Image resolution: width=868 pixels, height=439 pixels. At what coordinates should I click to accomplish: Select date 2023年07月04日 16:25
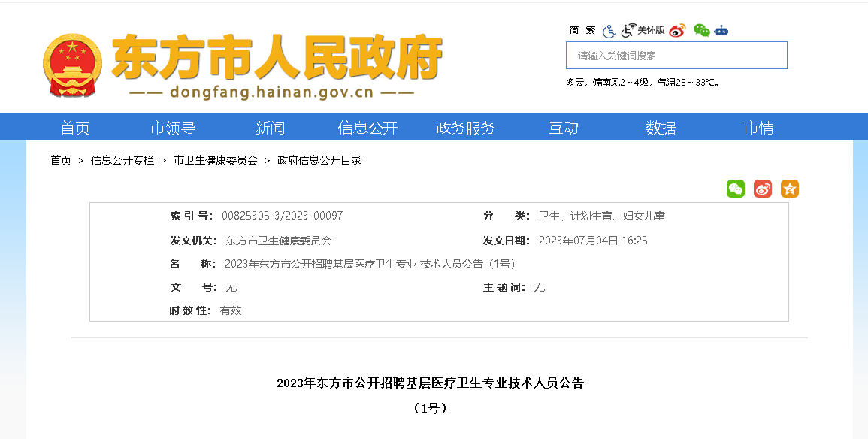[x=593, y=241]
